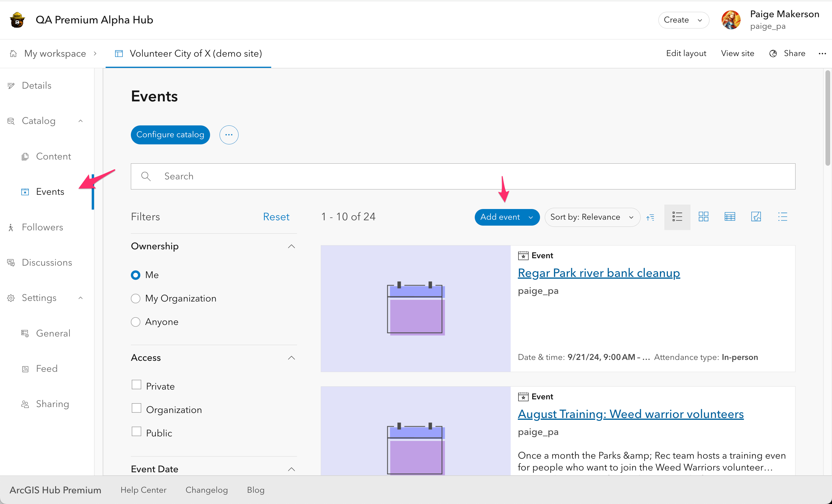Switch to grid card view icon
The image size is (832, 504).
click(x=703, y=217)
